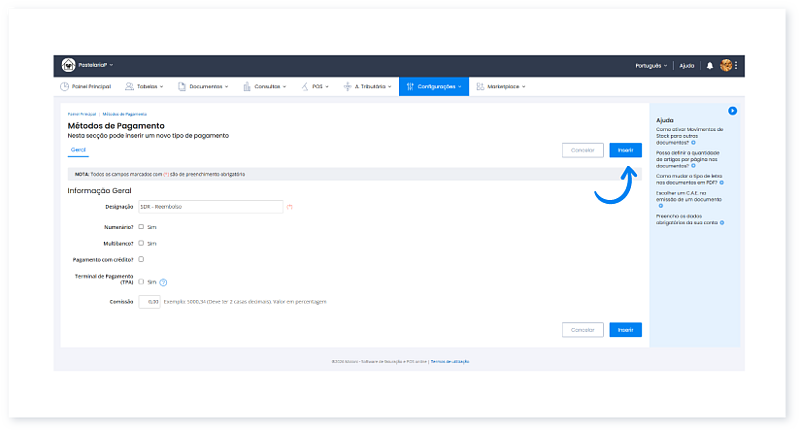Select the Geral tab
The width and height of the screenshot is (800, 432).
[x=78, y=150]
